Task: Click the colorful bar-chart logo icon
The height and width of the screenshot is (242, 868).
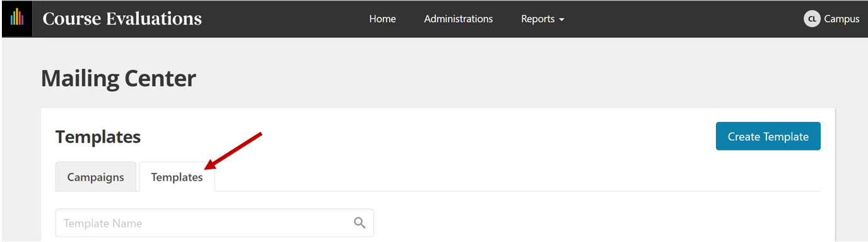Action: [17, 18]
